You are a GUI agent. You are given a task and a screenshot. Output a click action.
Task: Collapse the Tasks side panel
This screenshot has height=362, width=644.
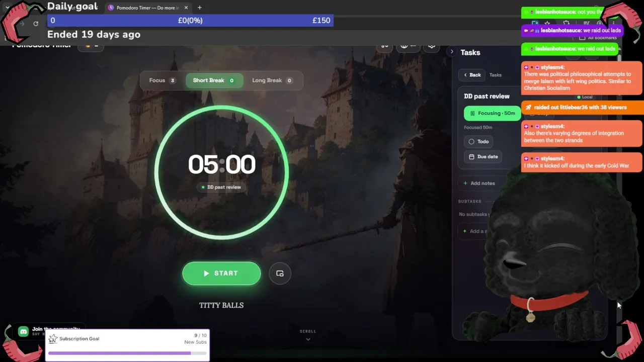452,52
